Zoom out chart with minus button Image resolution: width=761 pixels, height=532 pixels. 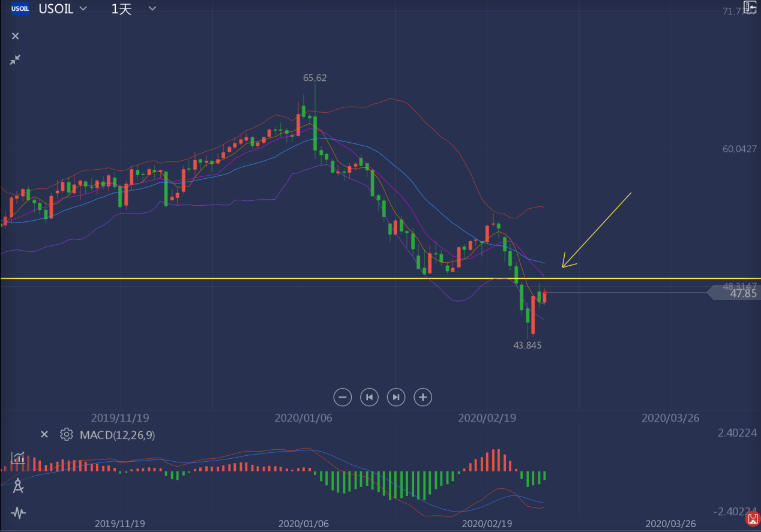[x=343, y=397]
